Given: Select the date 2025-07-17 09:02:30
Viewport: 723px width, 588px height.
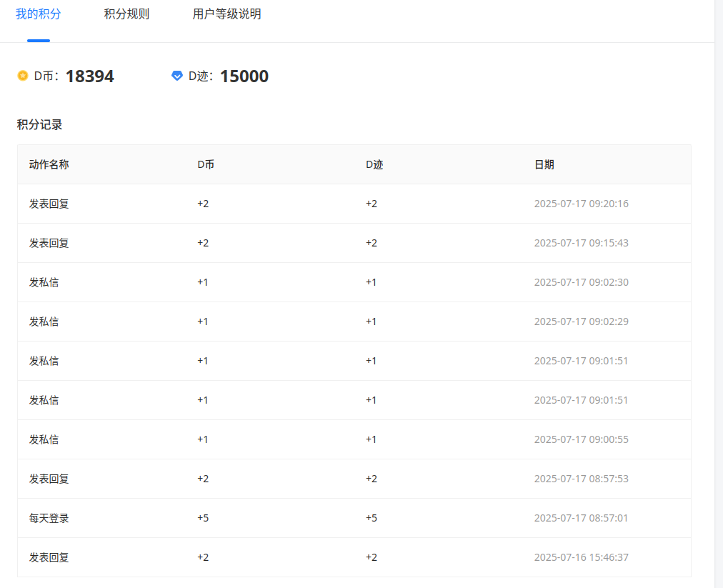Looking at the screenshot, I should (582, 282).
